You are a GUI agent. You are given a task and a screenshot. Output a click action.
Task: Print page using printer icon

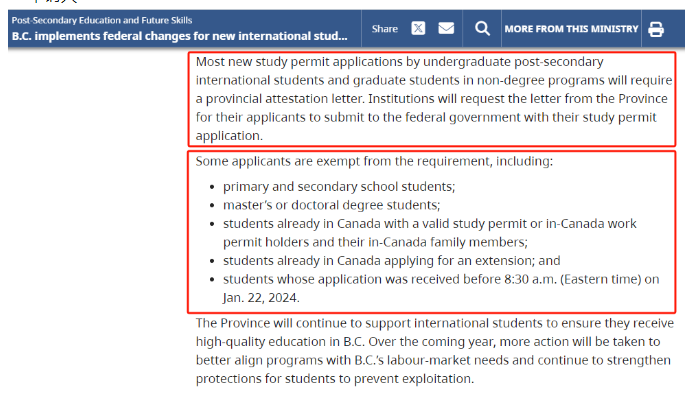point(656,29)
